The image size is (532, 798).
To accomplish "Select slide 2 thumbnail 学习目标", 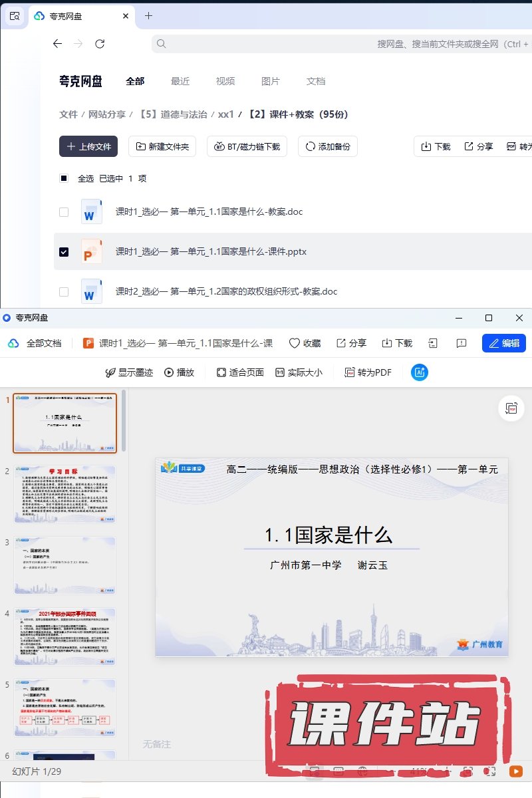I will click(x=65, y=494).
